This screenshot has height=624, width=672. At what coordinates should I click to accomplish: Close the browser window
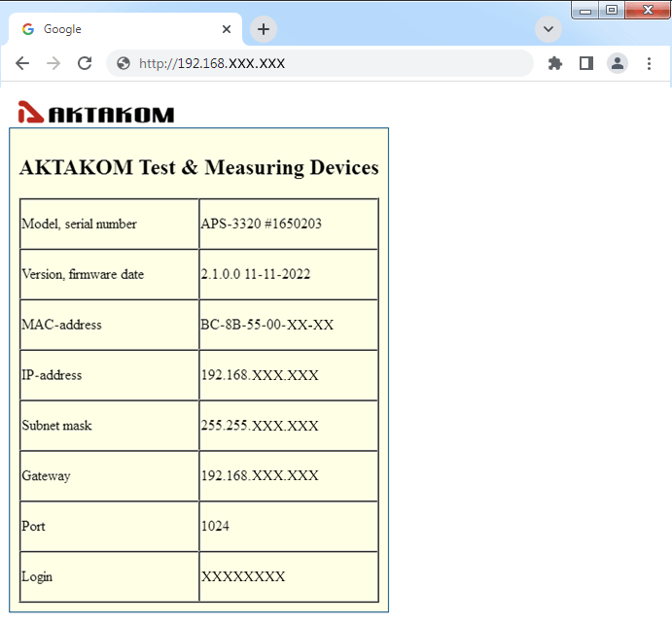point(648,11)
